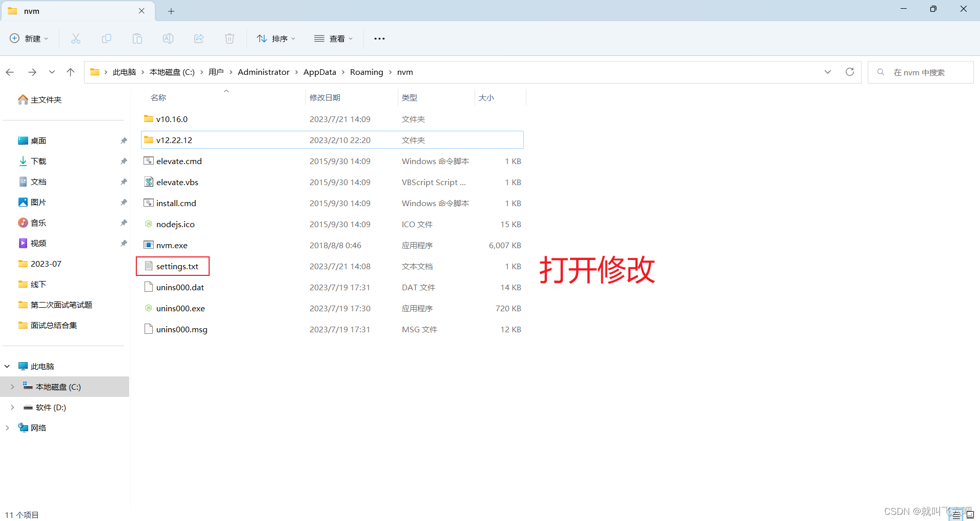Viewport: 980px width, 521px height.
Task: Select the nvm window tab
Action: [77, 11]
